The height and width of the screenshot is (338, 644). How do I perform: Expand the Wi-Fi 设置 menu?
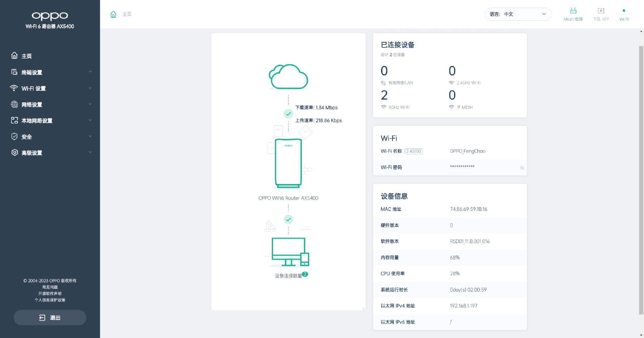(50, 88)
